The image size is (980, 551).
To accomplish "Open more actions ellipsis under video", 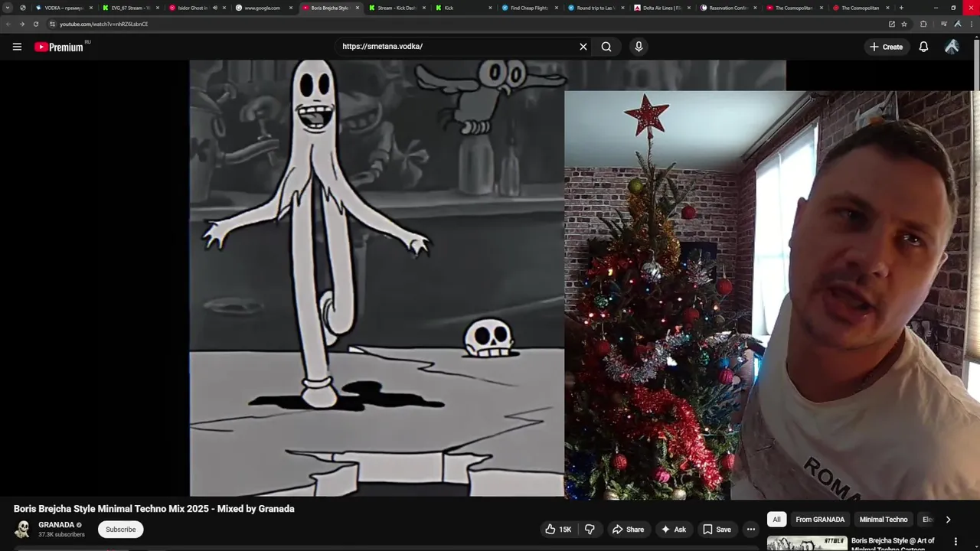I will click(751, 530).
